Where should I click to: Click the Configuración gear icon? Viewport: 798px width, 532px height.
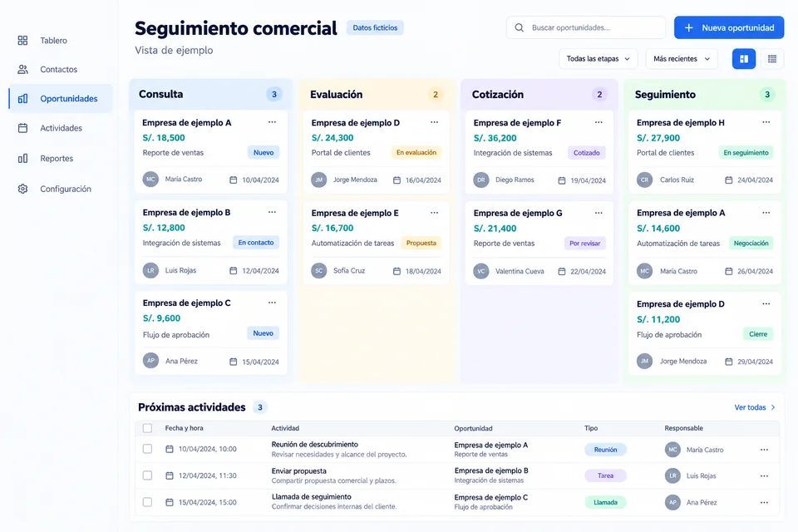point(22,189)
